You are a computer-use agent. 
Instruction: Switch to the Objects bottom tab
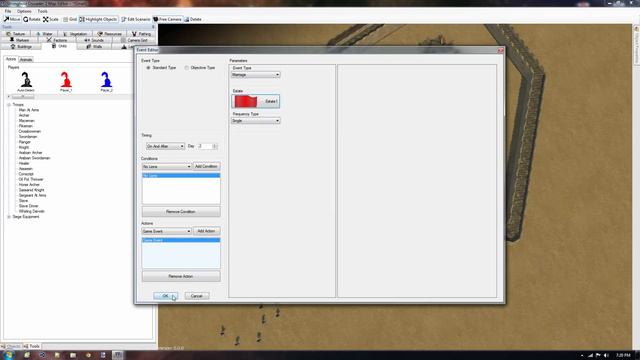point(11,346)
